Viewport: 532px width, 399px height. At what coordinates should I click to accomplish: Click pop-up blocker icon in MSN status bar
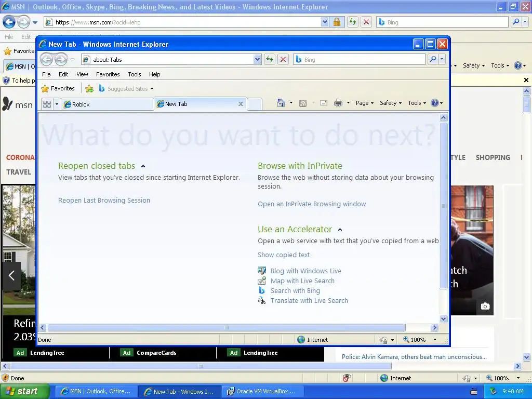(347, 378)
